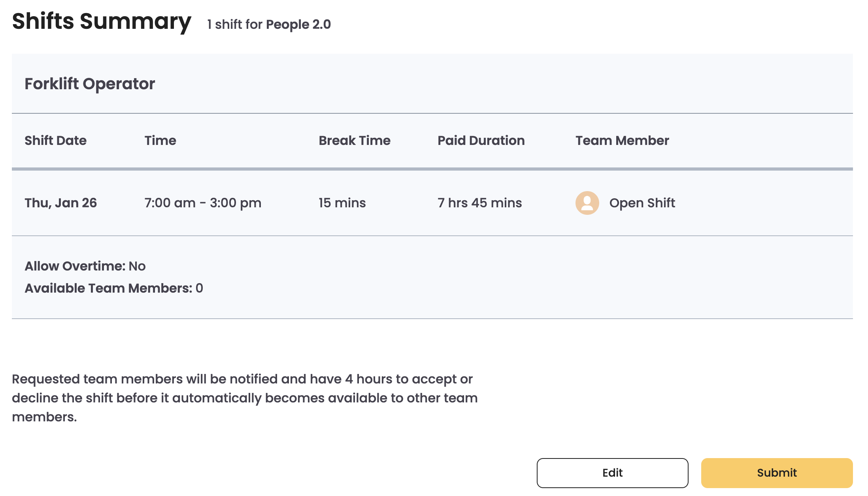This screenshot has width=868, height=496.
Task: Click the Available Team Members: 0 line
Action: [114, 288]
